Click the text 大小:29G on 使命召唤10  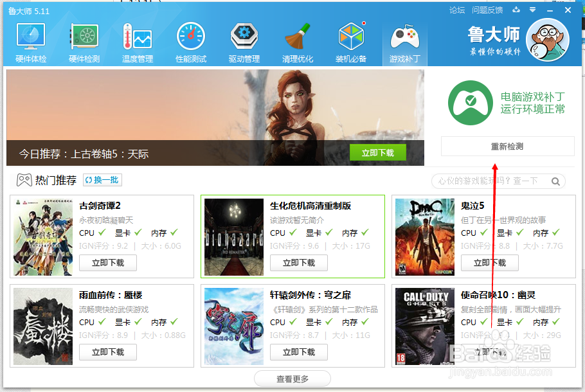pos(542,335)
